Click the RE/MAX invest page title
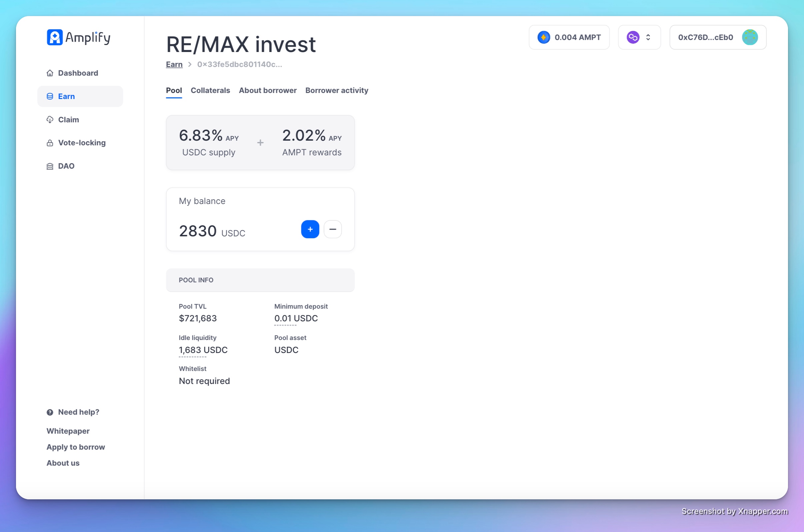This screenshot has width=804, height=532. tap(241, 44)
